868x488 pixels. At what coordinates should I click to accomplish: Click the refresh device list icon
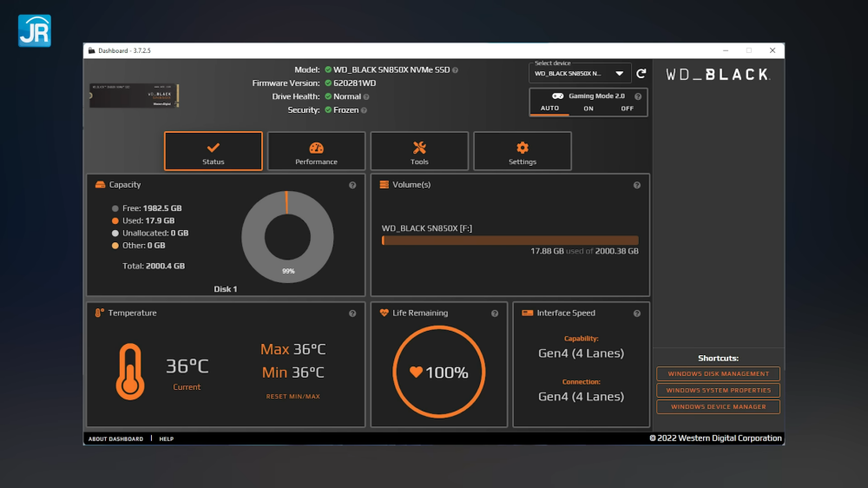[x=641, y=74]
